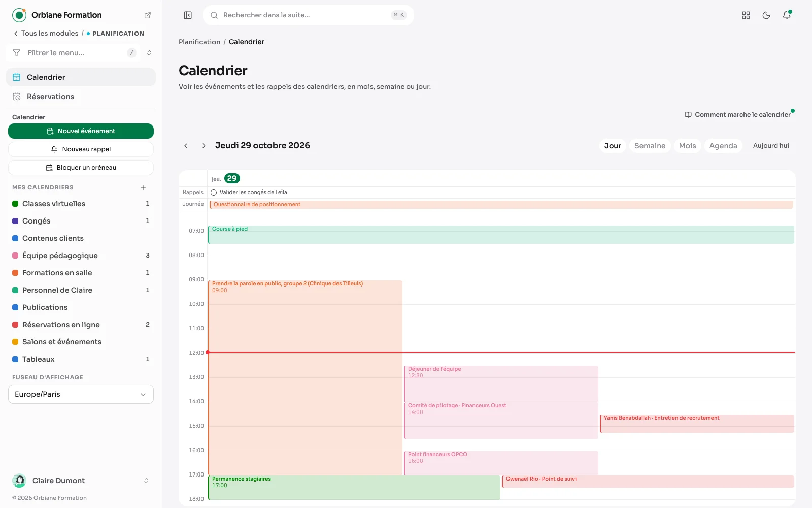Click the Orbiane Formation logo
Screen dimensions: 812x508
[19, 15]
